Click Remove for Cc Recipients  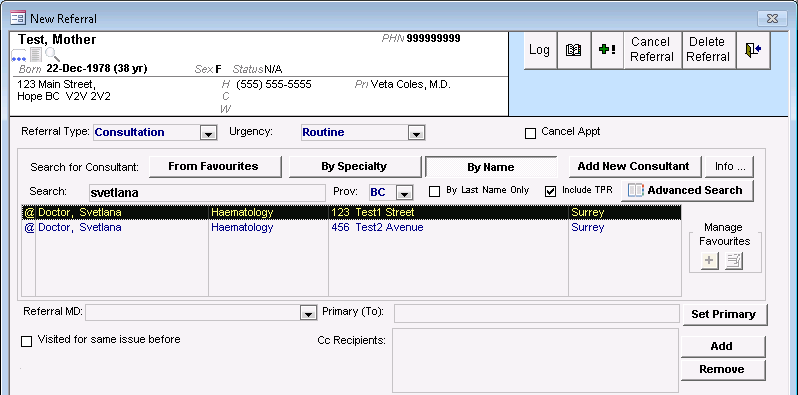coord(723,370)
